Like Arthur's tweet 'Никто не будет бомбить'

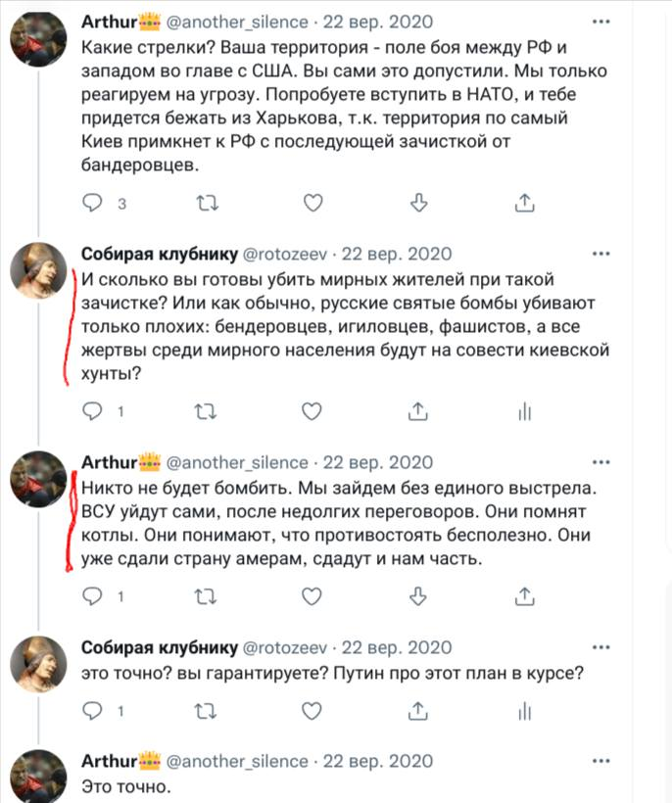pyautogui.click(x=312, y=596)
